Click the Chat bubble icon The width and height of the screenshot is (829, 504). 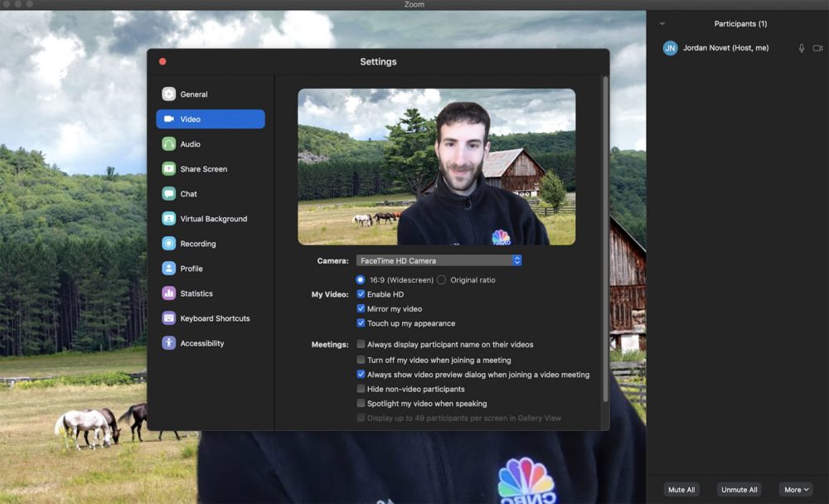(169, 194)
